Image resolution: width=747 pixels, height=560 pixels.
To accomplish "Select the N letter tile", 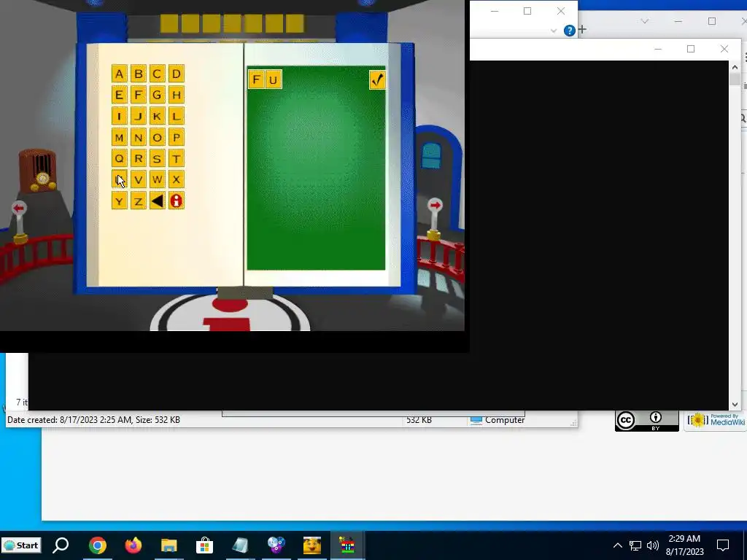I will [x=138, y=138].
